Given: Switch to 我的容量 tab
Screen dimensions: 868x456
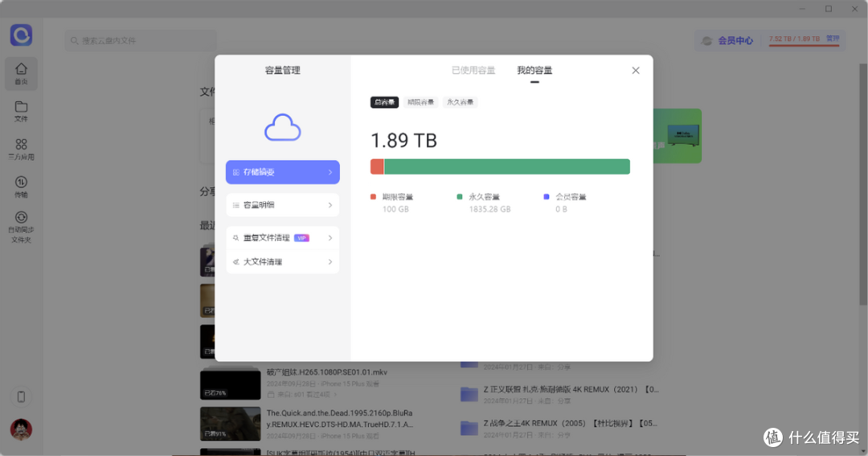Looking at the screenshot, I should 534,70.
